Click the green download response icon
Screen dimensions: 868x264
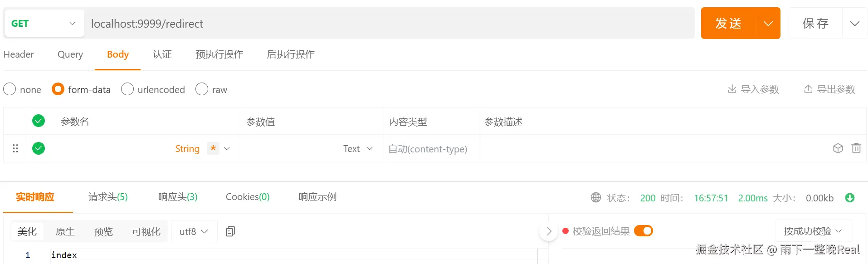click(850, 198)
